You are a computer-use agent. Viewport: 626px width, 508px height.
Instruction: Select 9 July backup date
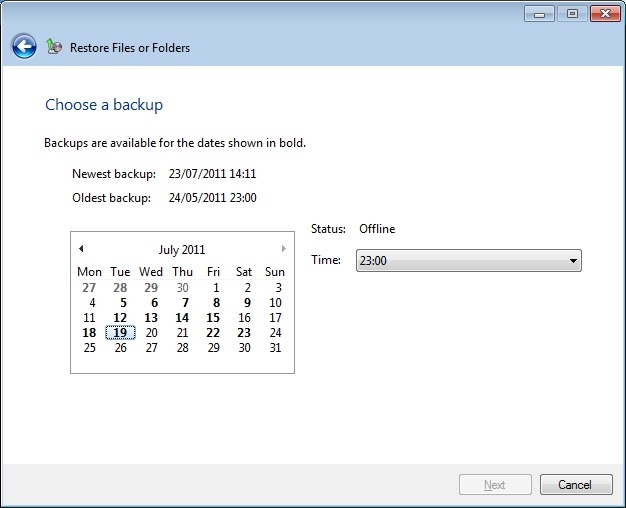click(246, 303)
